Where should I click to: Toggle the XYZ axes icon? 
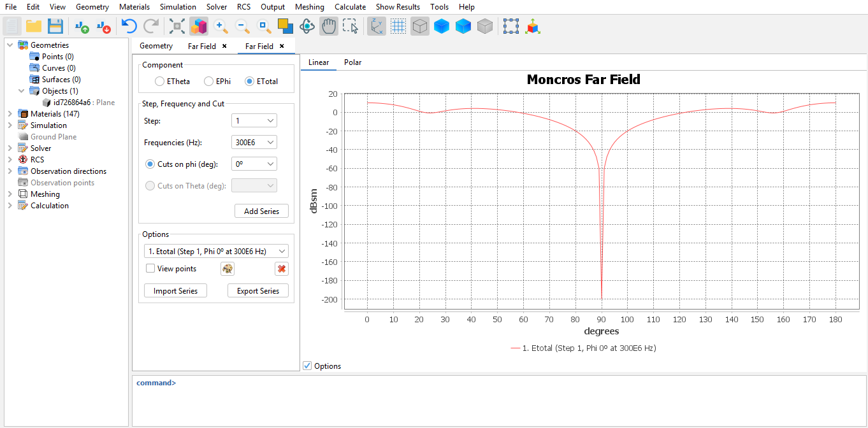377,26
